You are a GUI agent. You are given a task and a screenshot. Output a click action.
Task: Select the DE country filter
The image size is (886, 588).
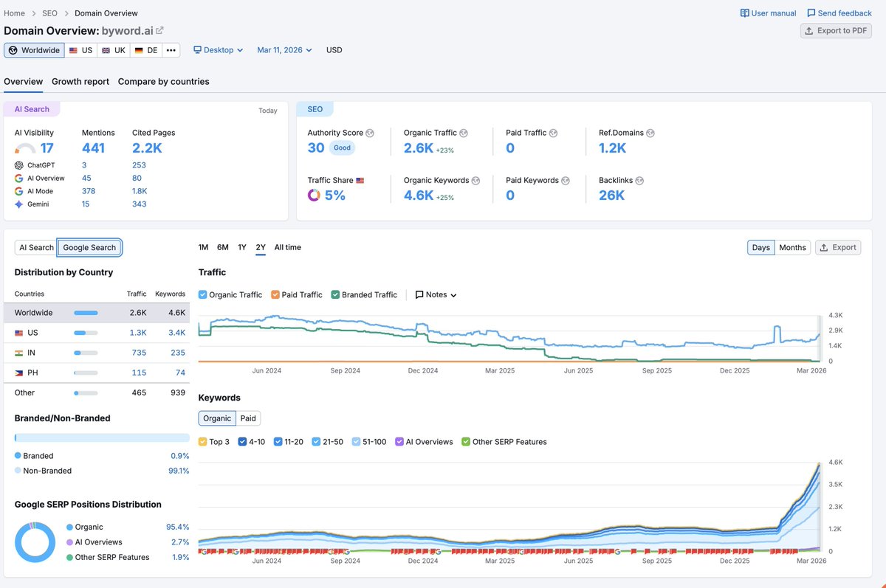[147, 50]
